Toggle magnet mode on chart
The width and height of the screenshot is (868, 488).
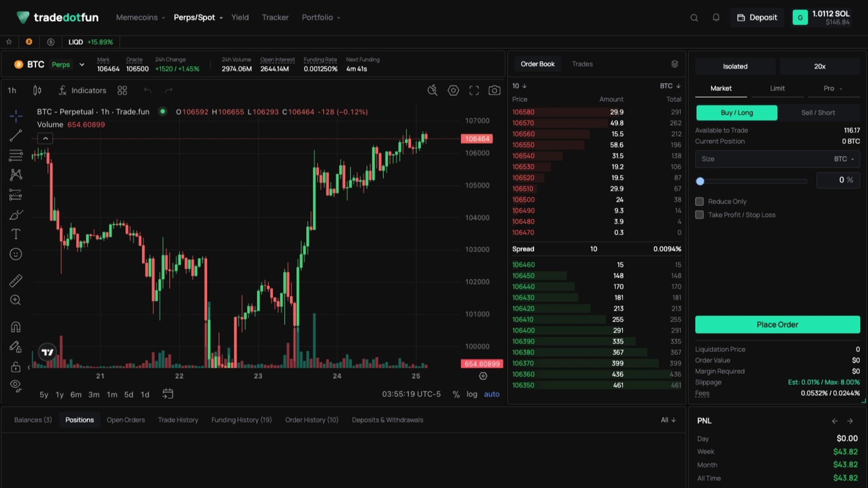[16, 327]
